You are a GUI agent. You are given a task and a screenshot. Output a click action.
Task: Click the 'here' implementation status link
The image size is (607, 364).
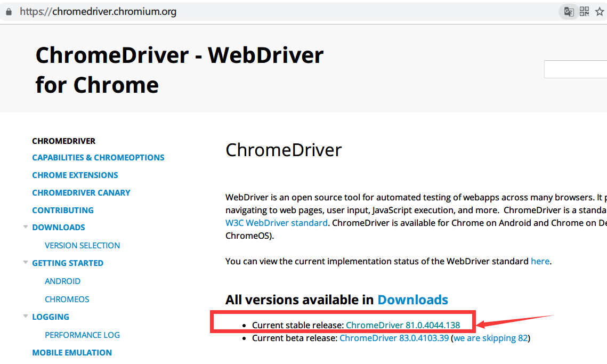(540, 261)
